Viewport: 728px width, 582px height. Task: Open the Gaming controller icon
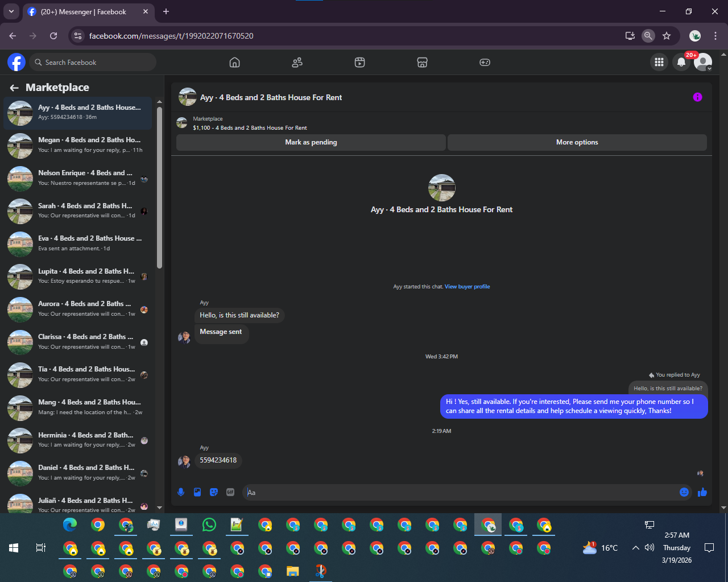tap(485, 63)
